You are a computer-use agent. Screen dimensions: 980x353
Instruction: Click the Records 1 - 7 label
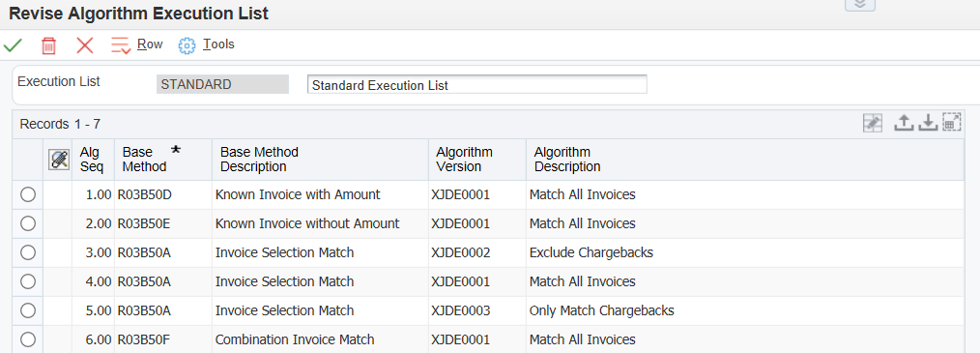(x=60, y=124)
